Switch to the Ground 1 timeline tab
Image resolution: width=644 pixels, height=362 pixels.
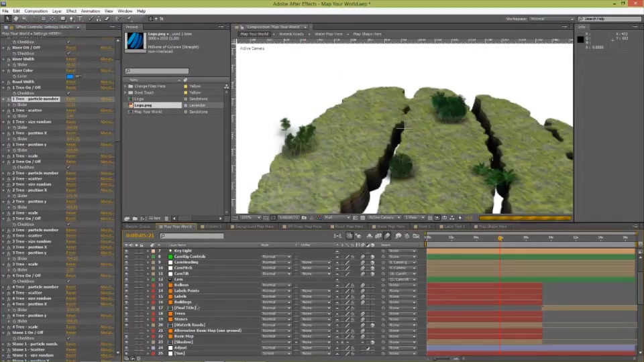pyautogui.click(x=213, y=227)
